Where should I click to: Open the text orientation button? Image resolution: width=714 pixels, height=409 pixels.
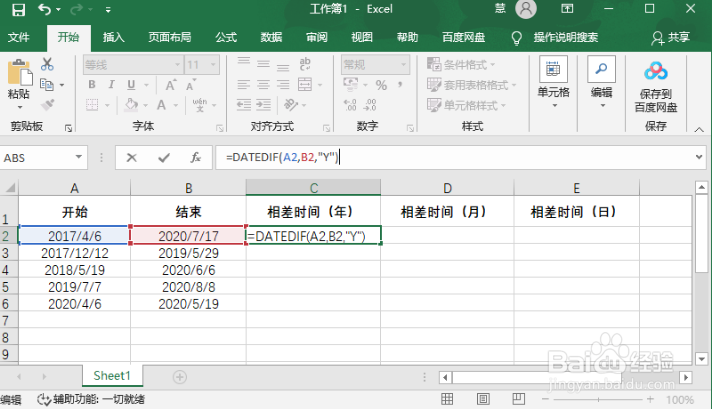(x=291, y=105)
